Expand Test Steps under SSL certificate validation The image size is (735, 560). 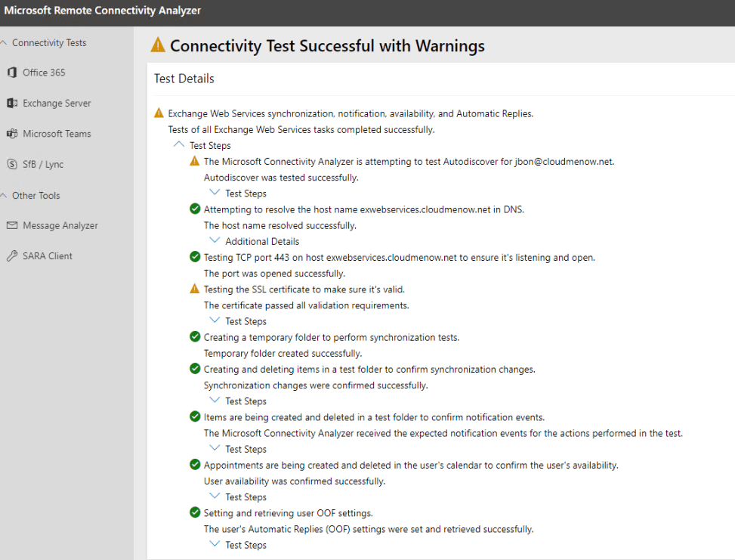pos(215,321)
